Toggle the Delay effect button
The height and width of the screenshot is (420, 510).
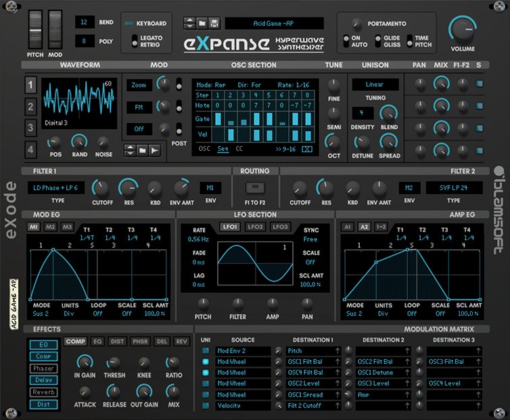coord(43,380)
